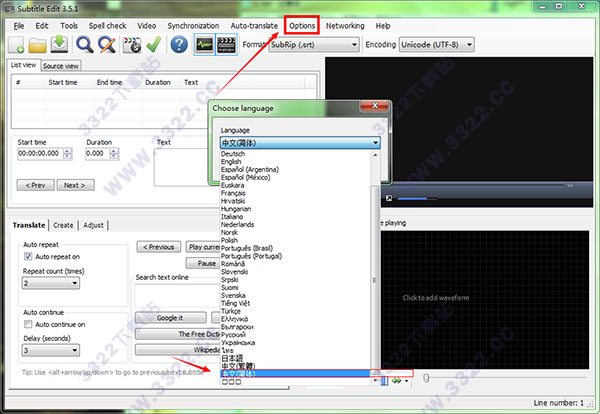Viewport: 600px width, 414px height.
Task: Click the waveform zoom slider handle
Action: pos(426,378)
